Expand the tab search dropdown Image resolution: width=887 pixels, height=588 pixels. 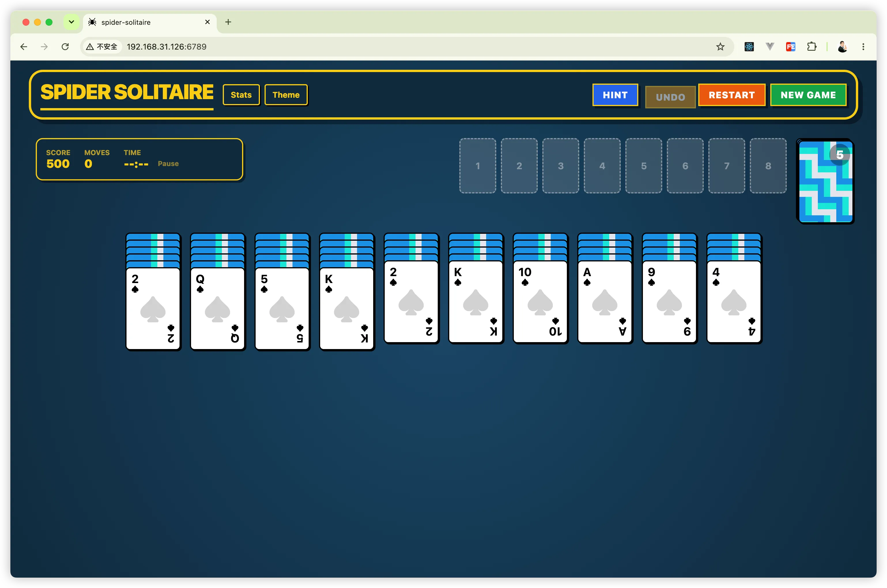click(x=71, y=22)
